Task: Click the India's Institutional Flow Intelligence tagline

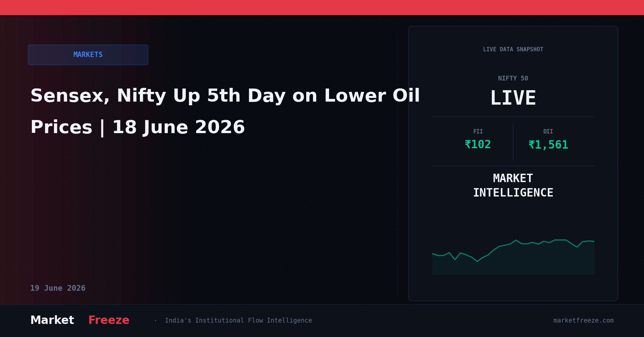Action: (238, 321)
